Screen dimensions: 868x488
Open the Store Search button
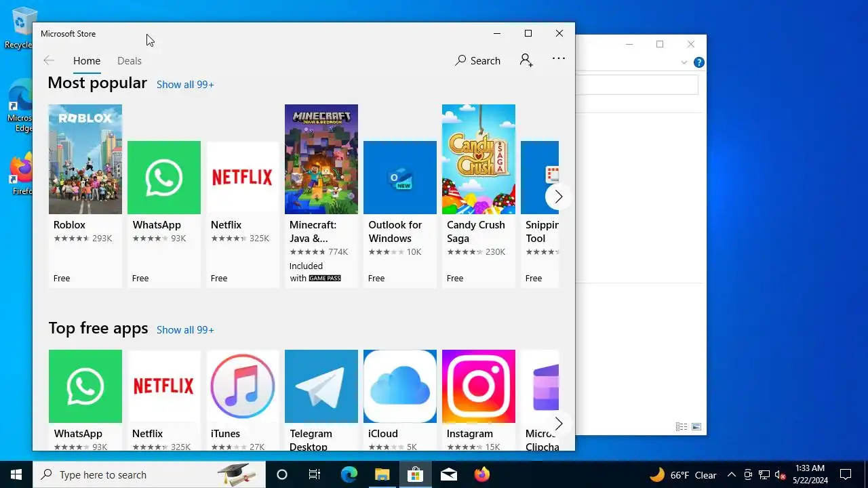(x=477, y=60)
